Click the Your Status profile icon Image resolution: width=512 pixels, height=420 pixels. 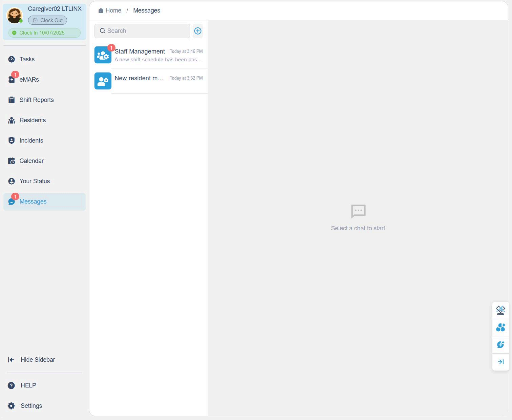pyautogui.click(x=12, y=181)
